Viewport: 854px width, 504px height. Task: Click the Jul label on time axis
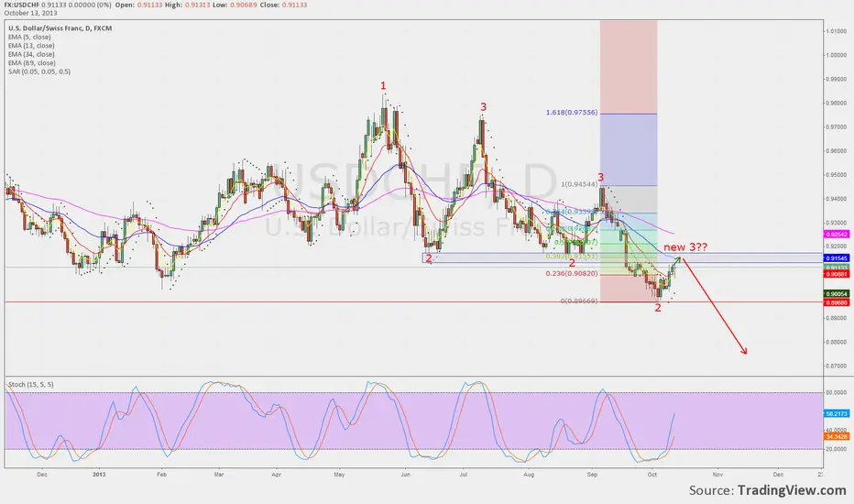pos(464,475)
